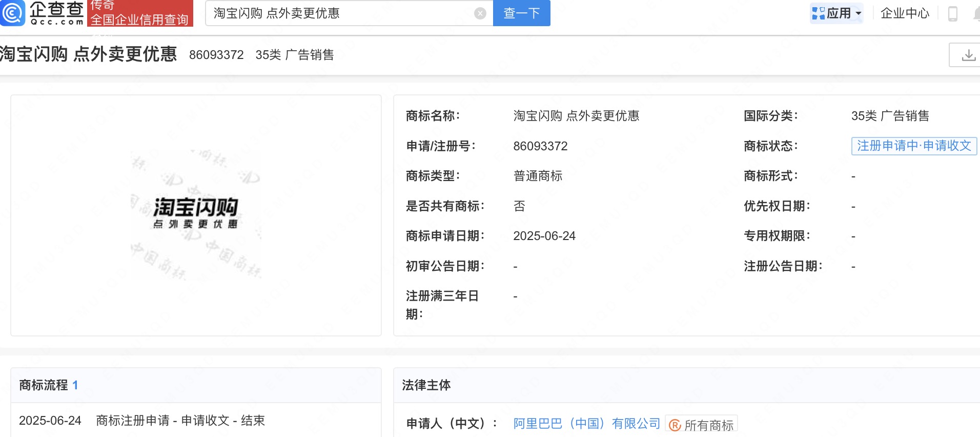Viewport: 980px width, 437px height.
Task: Click the 法律主体 section header
Action: tap(426, 385)
